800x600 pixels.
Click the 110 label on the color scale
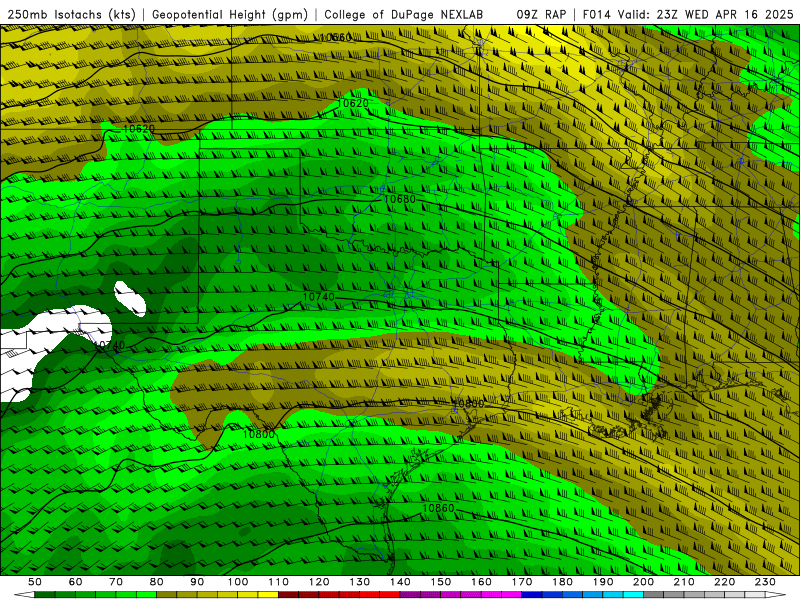coord(279,582)
